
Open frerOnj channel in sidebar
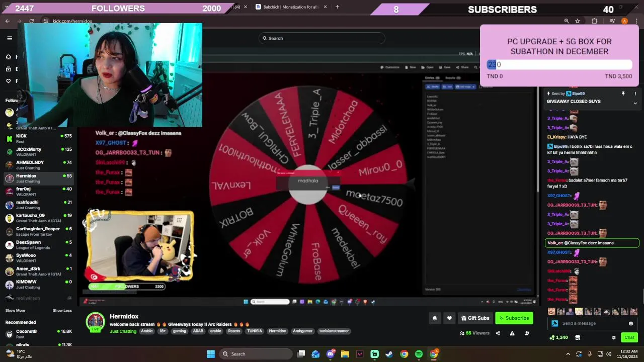point(39,192)
